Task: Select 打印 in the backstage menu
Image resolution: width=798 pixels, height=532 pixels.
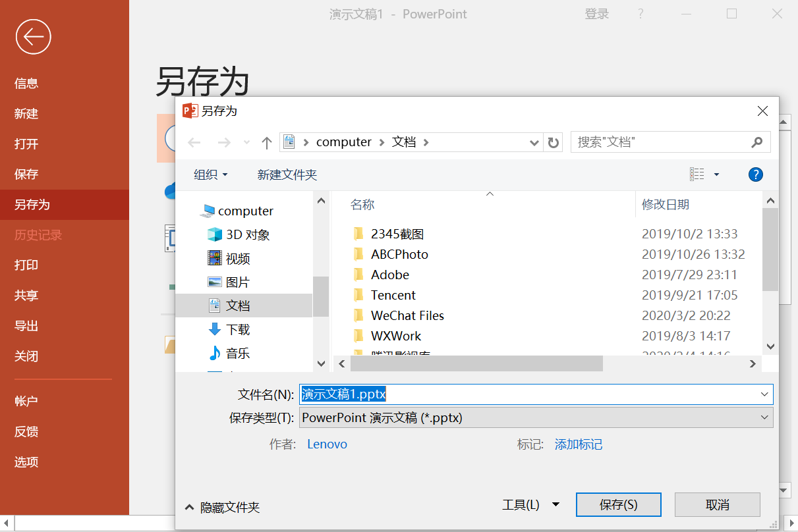Action: click(x=26, y=265)
